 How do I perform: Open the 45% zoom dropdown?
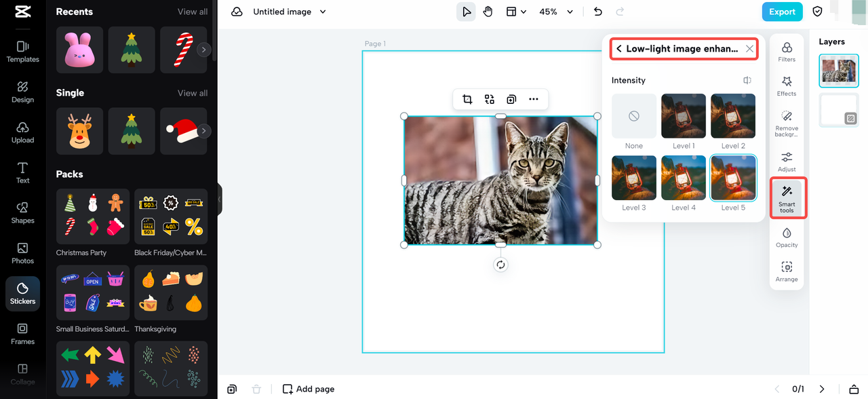556,12
